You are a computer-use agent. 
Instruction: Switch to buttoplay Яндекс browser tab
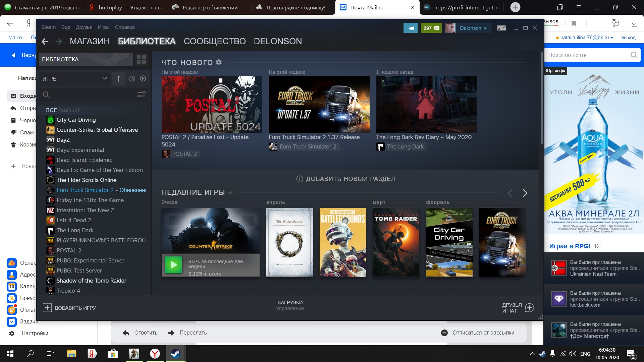[126, 7]
